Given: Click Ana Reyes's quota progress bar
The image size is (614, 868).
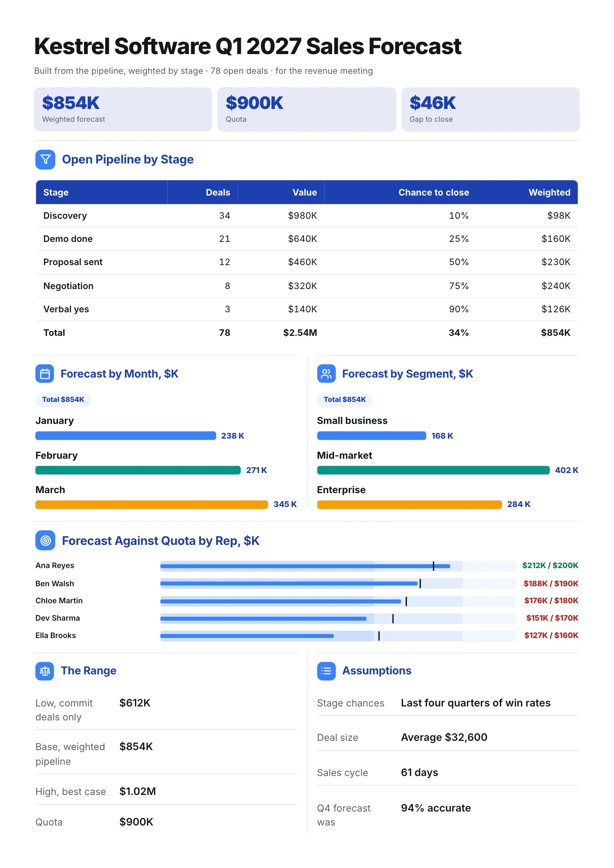Looking at the screenshot, I should [338, 566].
